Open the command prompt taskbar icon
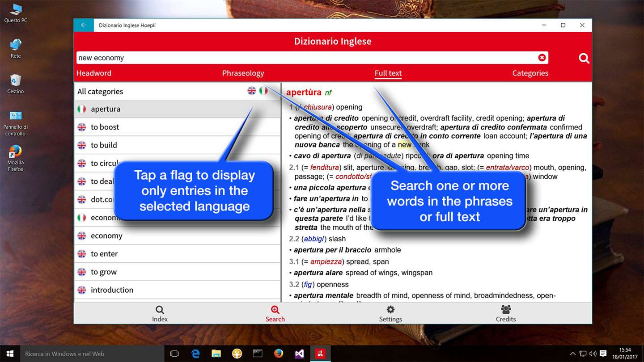This screenshot has width=644, height=362. [x=258, y=354]
